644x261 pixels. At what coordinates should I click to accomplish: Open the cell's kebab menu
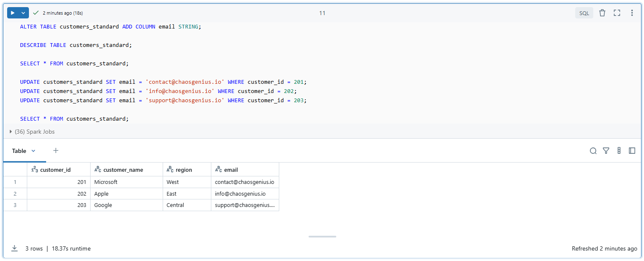tap(632, 13)
